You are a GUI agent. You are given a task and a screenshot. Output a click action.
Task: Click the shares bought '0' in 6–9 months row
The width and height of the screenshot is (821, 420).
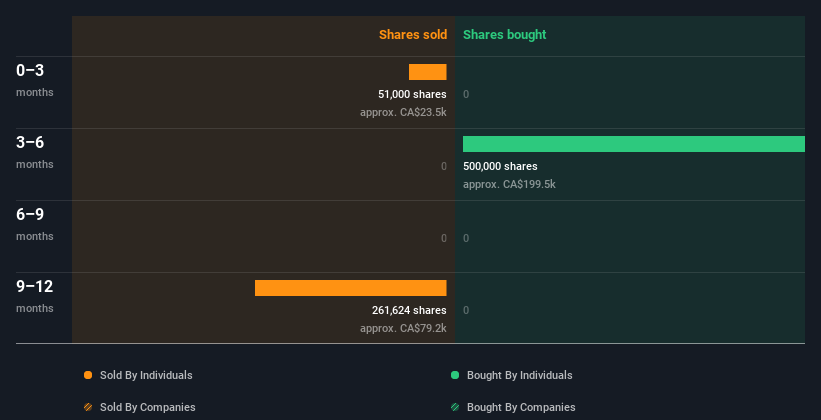pyautogui.click(x=466, y=238)
